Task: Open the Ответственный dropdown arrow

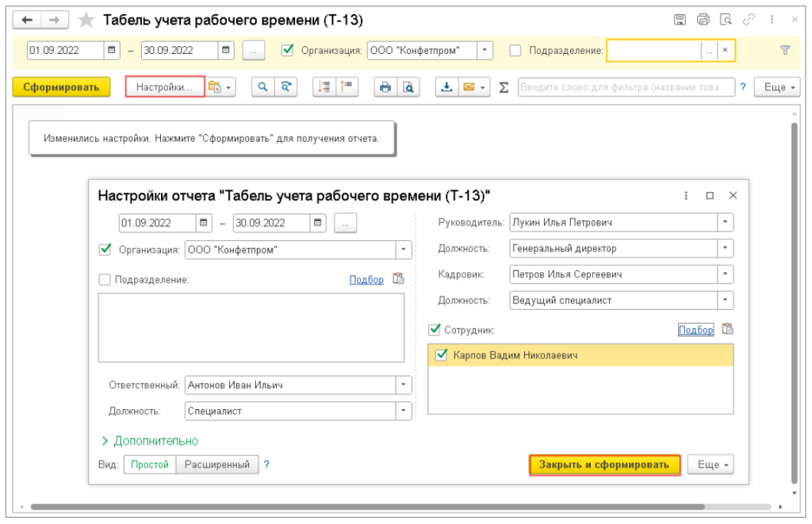Action: click(x=404, y=384)
